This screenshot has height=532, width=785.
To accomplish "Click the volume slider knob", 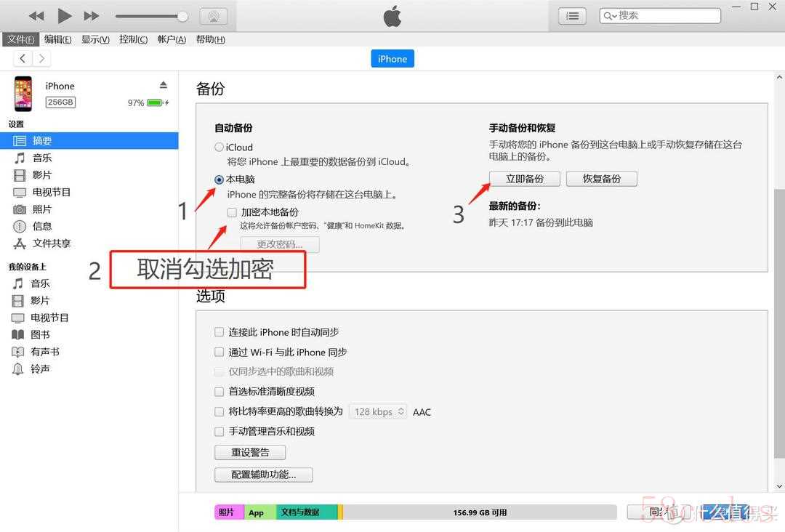I will pos(182,17).
